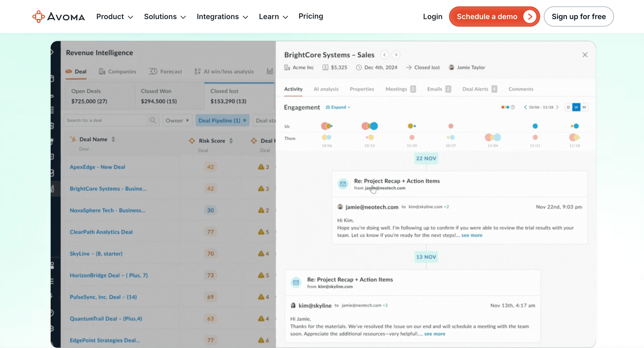Sort by Deal Name column arrows

(113, 139)
